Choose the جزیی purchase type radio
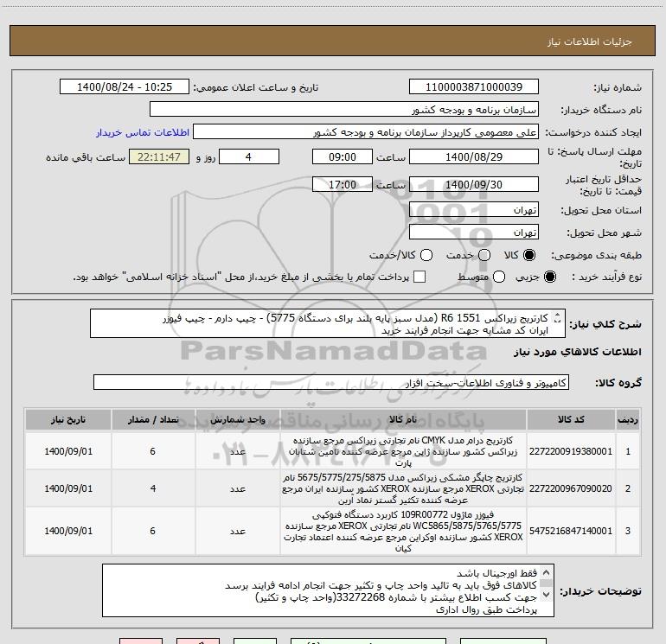The height and width of the screenshot is (644, 666). click(x=549, y=277)
